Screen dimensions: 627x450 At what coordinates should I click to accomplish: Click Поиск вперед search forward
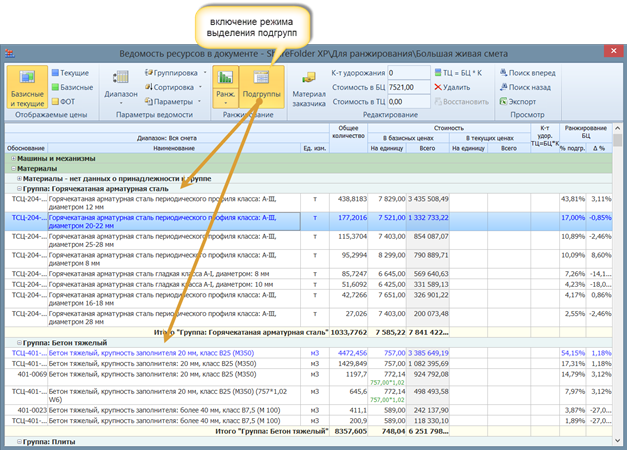tap(528, 72)
